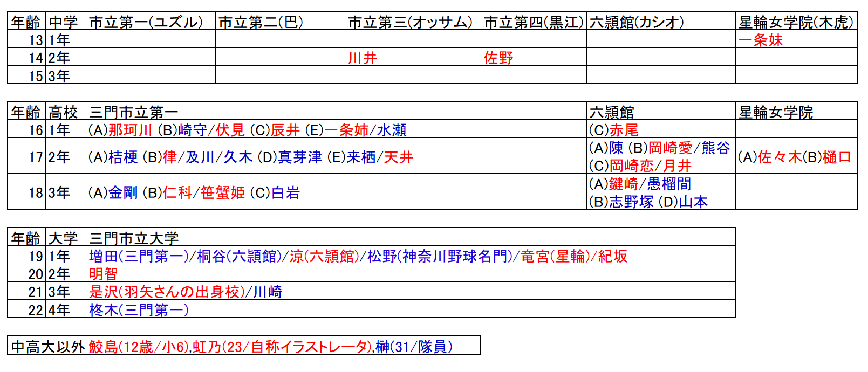Click the age cell 19
The height and width of the screenshot is (372, 868).
27,256
